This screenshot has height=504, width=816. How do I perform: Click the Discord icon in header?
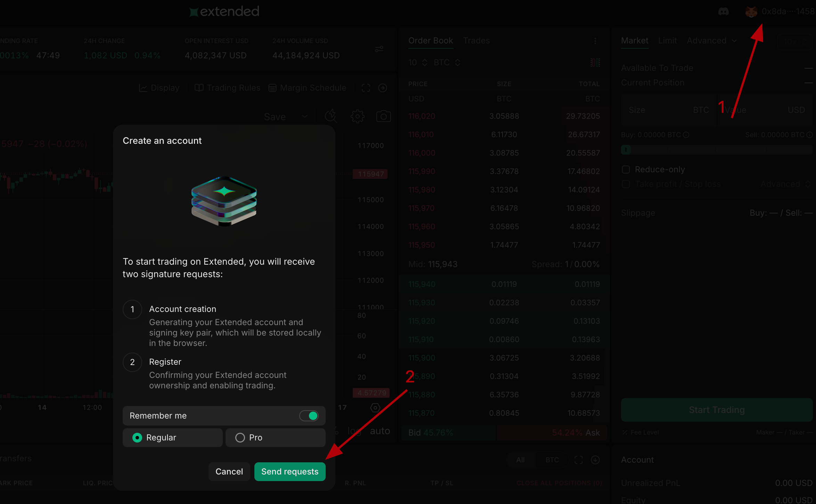(x=723, y=12)
